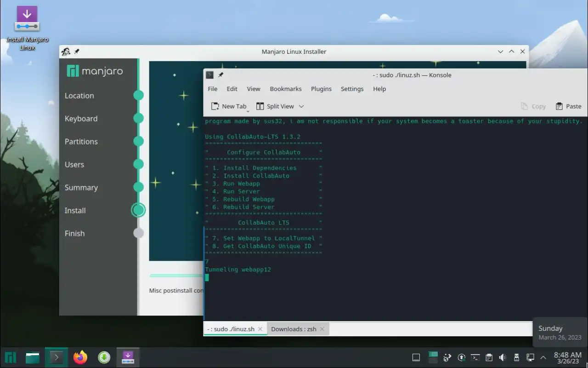The width and height of the screenshot is (588, 368).
Task: Expand hidden system tray icons
Action: tap(543, 357)
